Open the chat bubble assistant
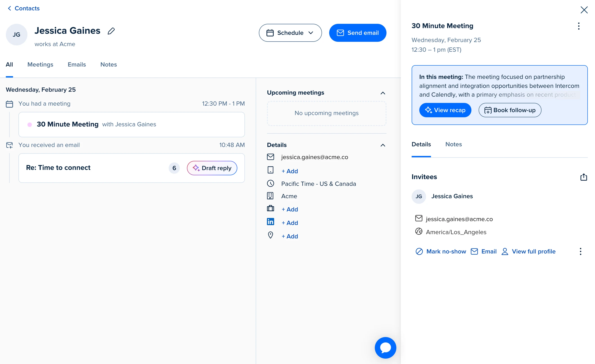This screenshot has width=595, height=364. point(385,348)
